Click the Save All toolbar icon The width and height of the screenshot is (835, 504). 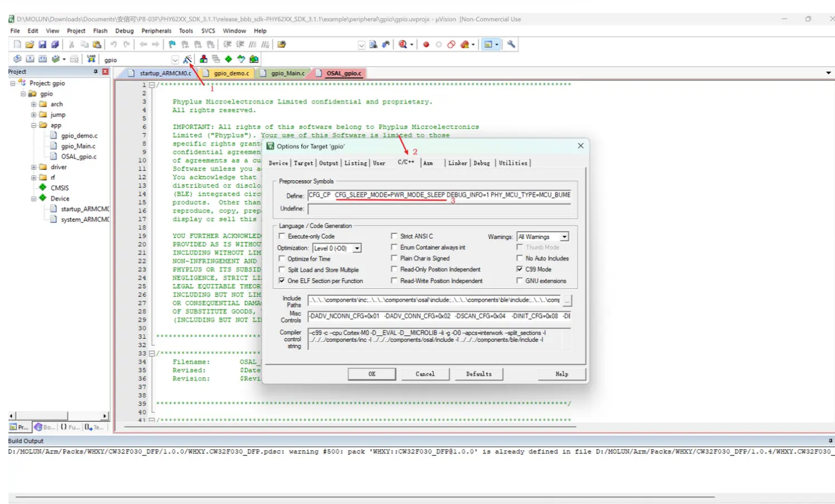55,45
